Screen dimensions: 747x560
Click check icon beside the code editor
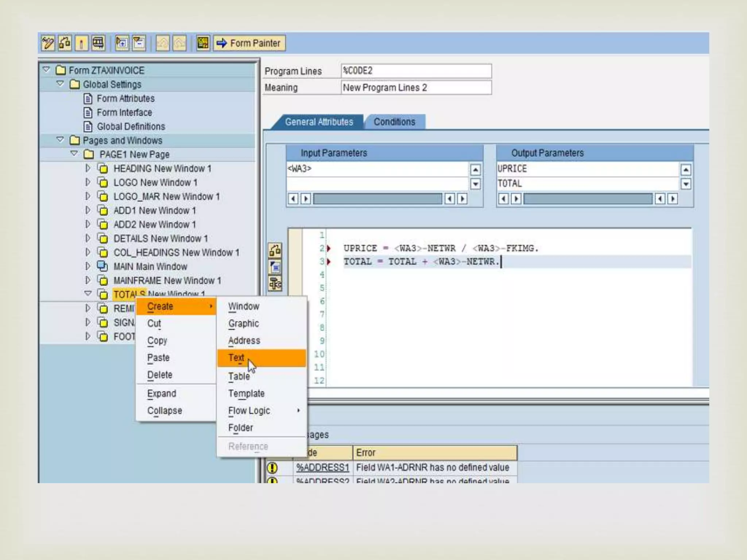275,251
